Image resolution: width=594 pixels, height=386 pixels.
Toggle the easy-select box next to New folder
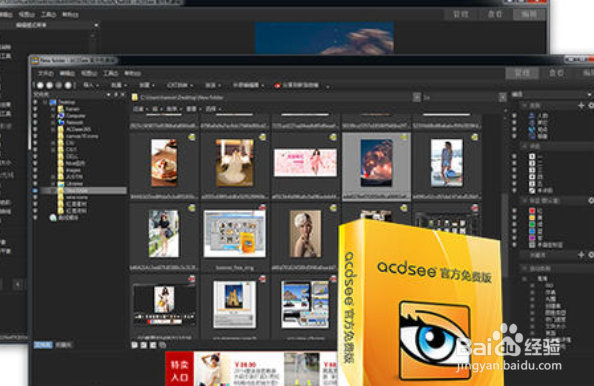(35, 191)
